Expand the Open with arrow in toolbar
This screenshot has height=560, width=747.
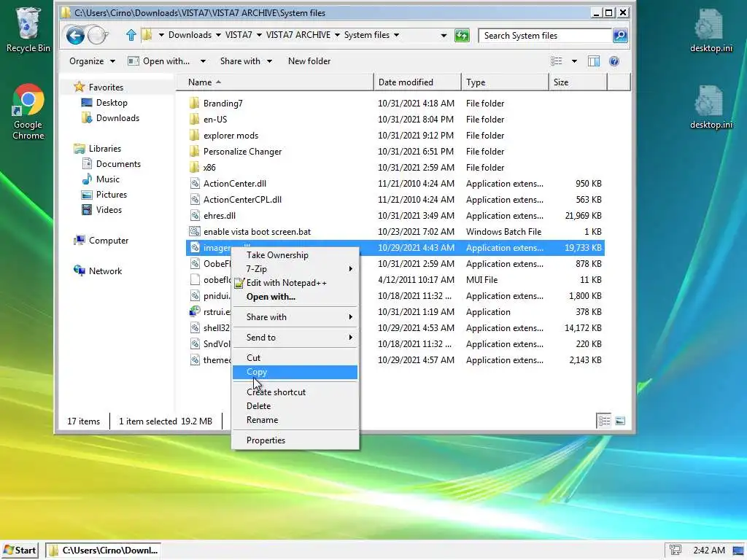click(x=203, y=61)
